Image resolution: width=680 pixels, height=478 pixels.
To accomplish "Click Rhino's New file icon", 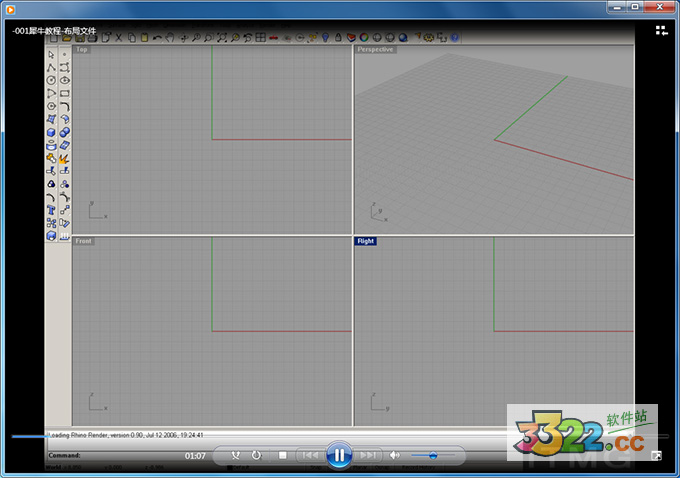I will [x=54, y=38].
